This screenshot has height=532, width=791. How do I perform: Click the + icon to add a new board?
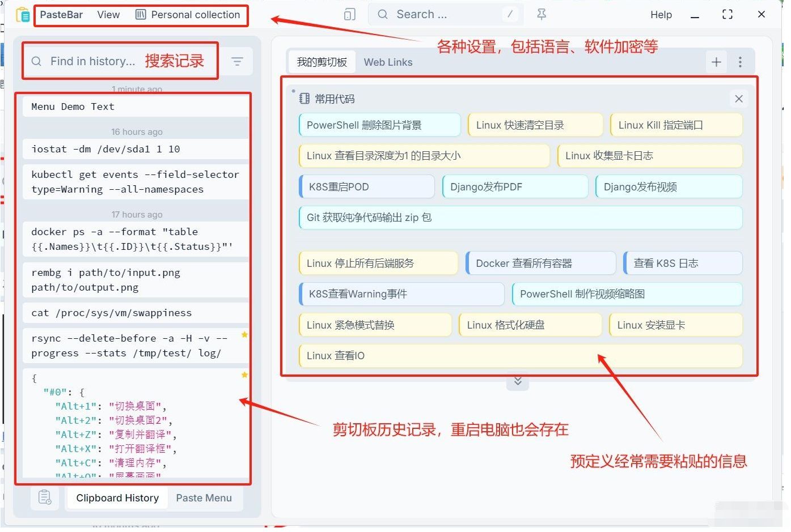(x=716, y=62)
